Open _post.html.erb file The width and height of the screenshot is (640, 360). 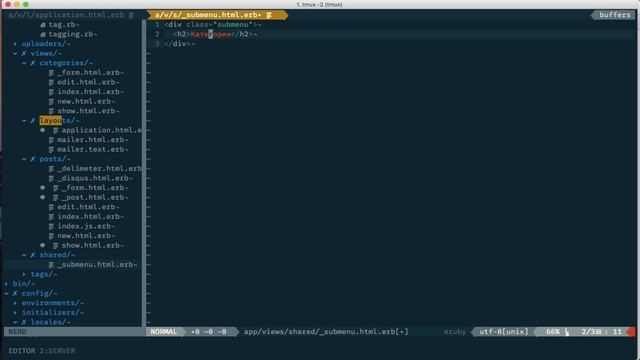pos(95,197)
